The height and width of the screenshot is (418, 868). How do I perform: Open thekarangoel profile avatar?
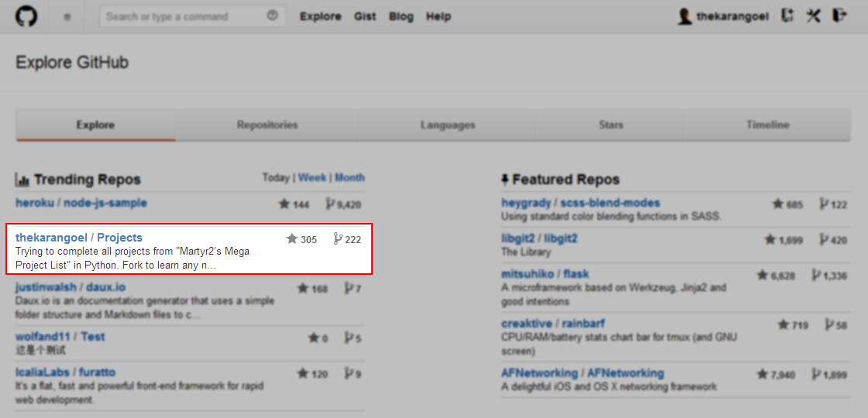[x=685, y=16]
